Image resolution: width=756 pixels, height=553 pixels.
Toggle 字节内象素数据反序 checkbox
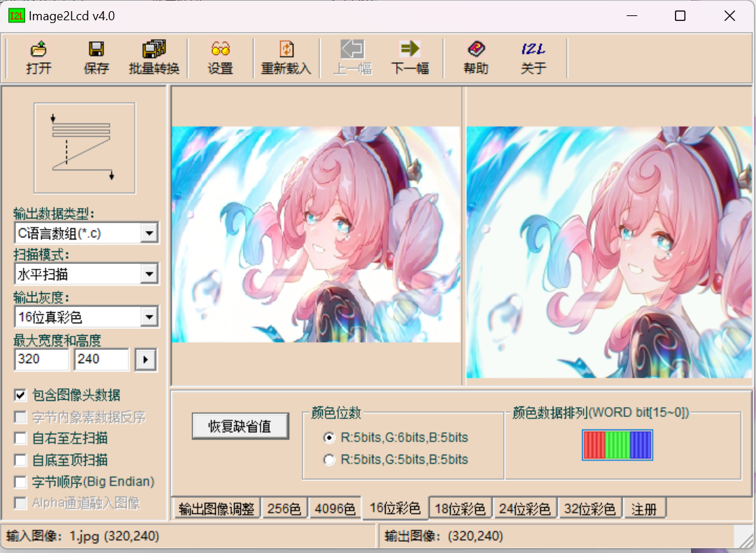click(x=20, y=417)
